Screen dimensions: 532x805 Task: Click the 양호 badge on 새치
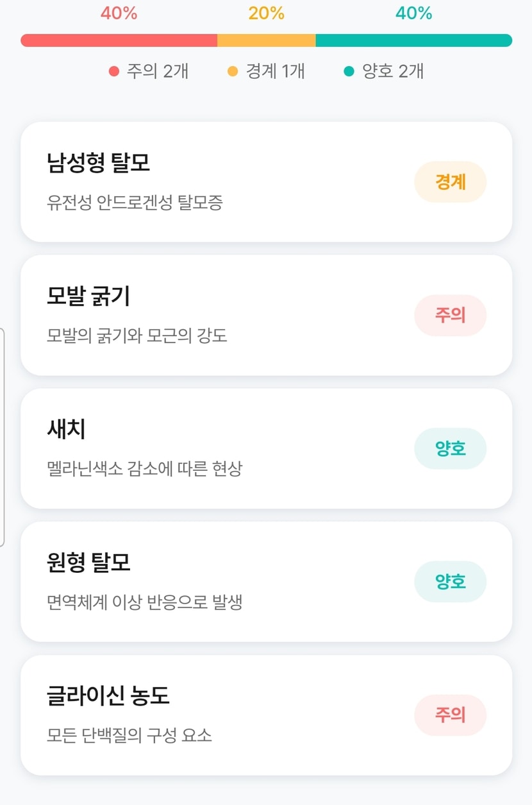coord(450,448)
